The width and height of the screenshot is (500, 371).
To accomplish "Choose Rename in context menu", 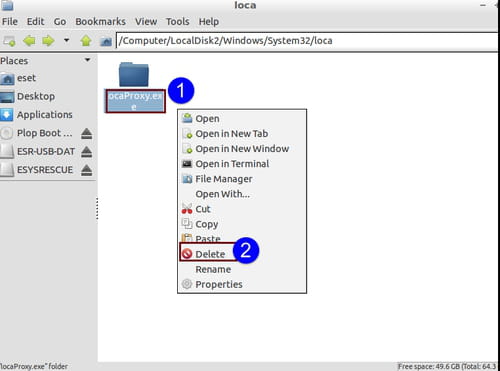I will tap(242, 269).
